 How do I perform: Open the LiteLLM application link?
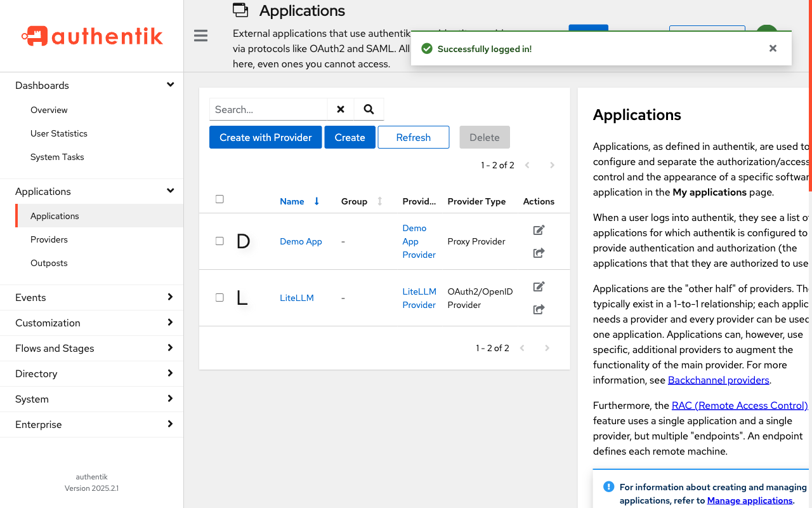[x=297, y=298]
